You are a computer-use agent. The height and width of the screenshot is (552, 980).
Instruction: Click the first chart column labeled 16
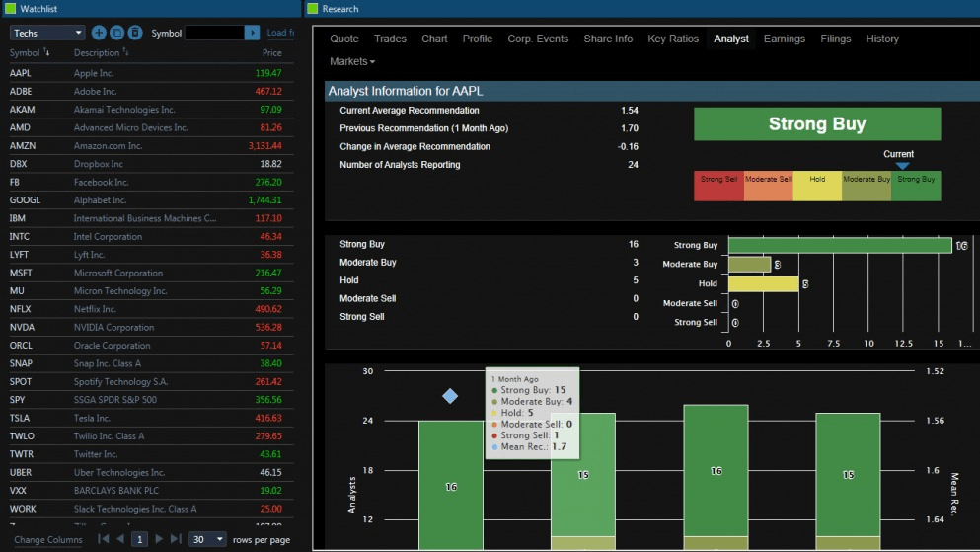(451, 486)
